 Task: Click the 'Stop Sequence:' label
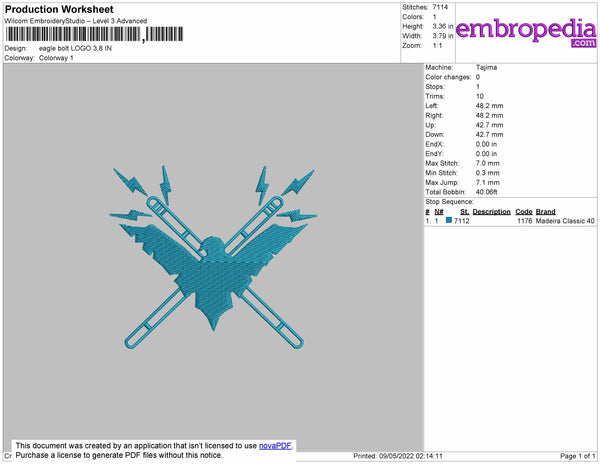coord(449,202)
